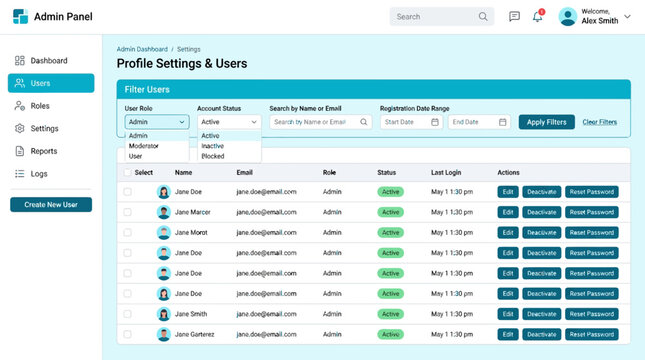Select the Users sidebar item
The width and height of the screenshot is (645, 360).
coord(51,83)
